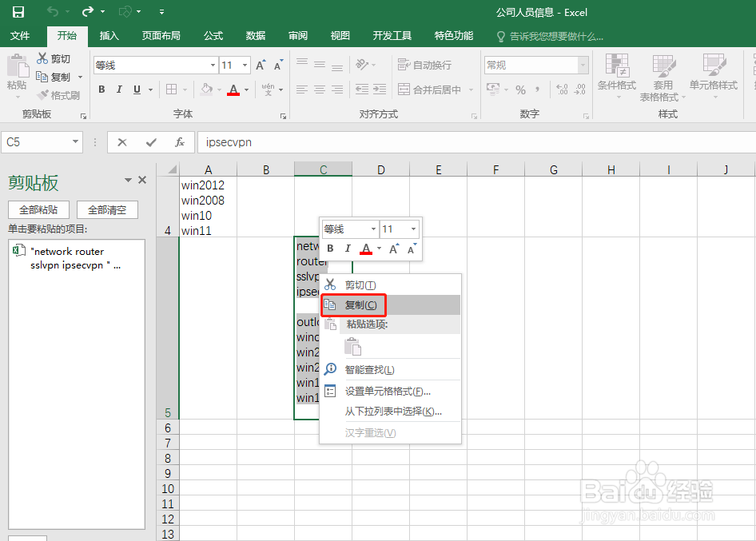
Task: Expand the Merge and Center dropdown arrow
Action: click(471, 90)
